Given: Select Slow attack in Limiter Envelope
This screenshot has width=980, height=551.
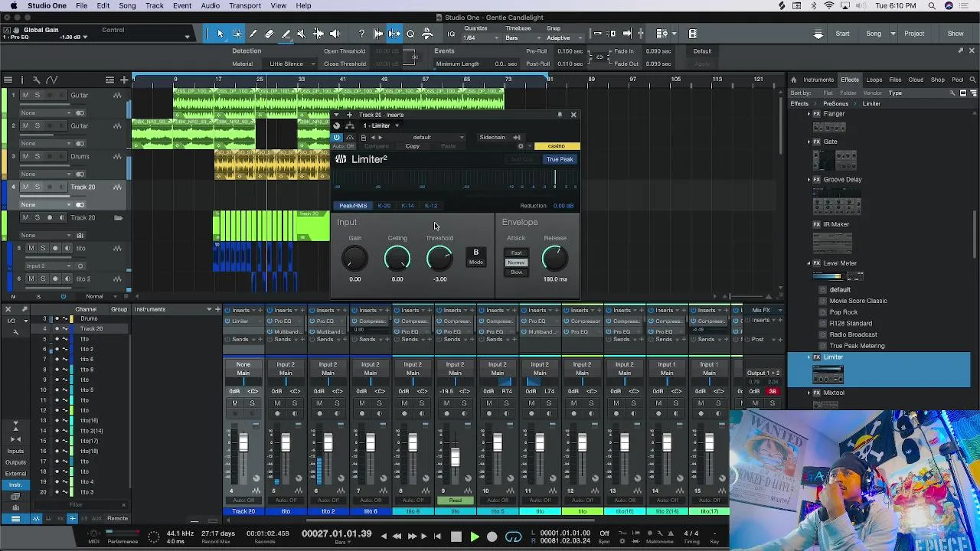Looking at the screenshot, I should [x=517, y=272].
